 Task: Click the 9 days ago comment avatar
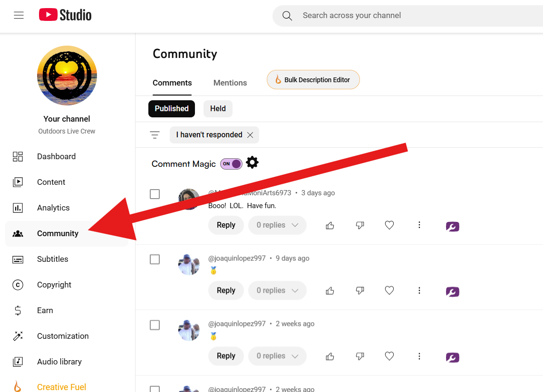tap(189, 265)
